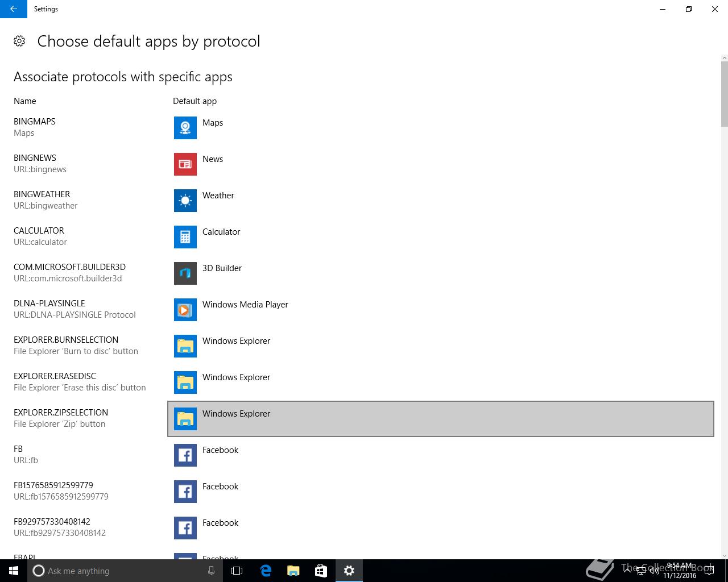Click the Default app column header
The height and width of the screenshot is (582, 728).
tap(195, 101)
